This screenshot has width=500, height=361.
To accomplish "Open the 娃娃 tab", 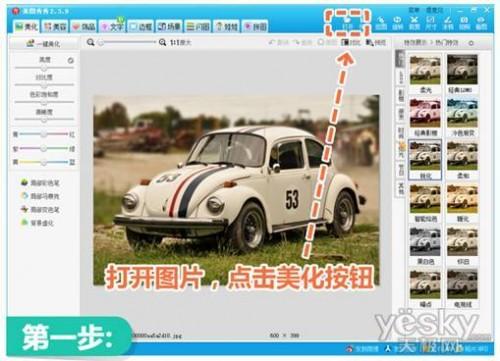I will pos(227,26).
